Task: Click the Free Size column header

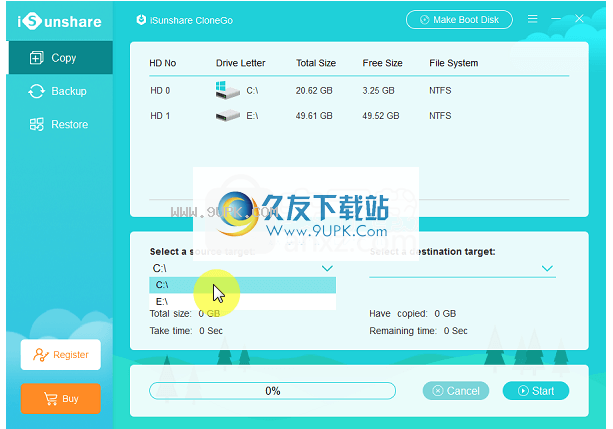Action: [x=382, y=63]
